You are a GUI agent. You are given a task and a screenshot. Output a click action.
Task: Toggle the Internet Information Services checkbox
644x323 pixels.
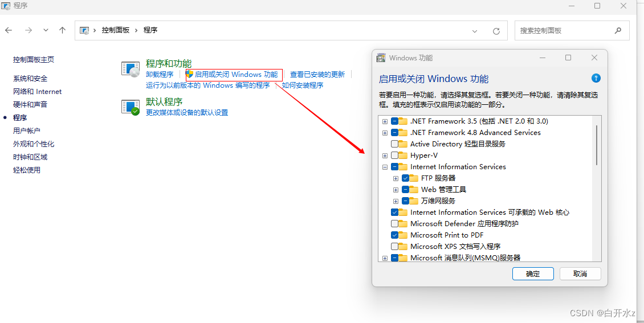(x=394, y=167)
